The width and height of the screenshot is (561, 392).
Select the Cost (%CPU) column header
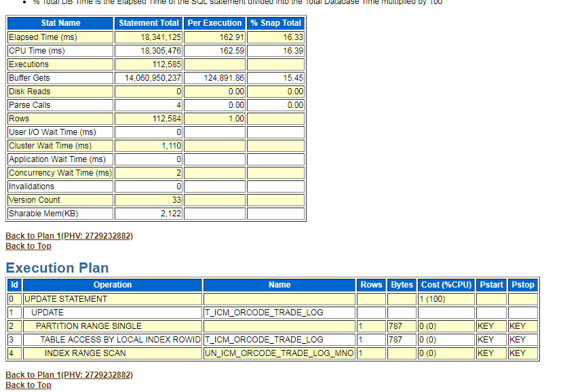[x=446, y=285]
